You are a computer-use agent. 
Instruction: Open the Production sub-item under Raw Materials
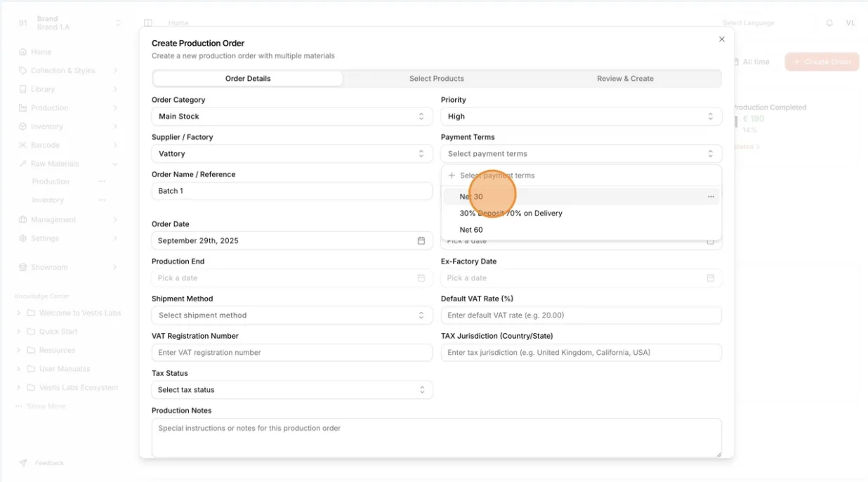[51, 181]
